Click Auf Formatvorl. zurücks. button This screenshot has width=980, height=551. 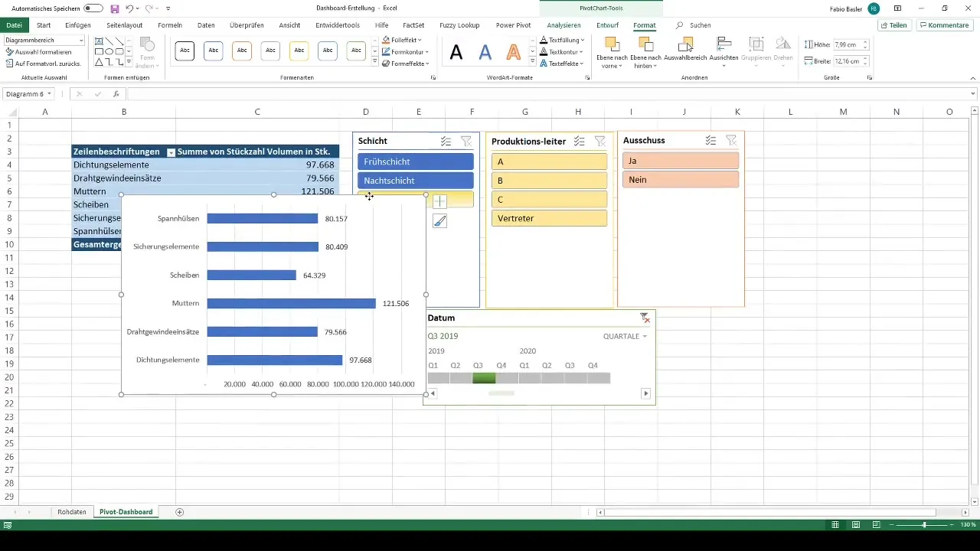point(42,64)
